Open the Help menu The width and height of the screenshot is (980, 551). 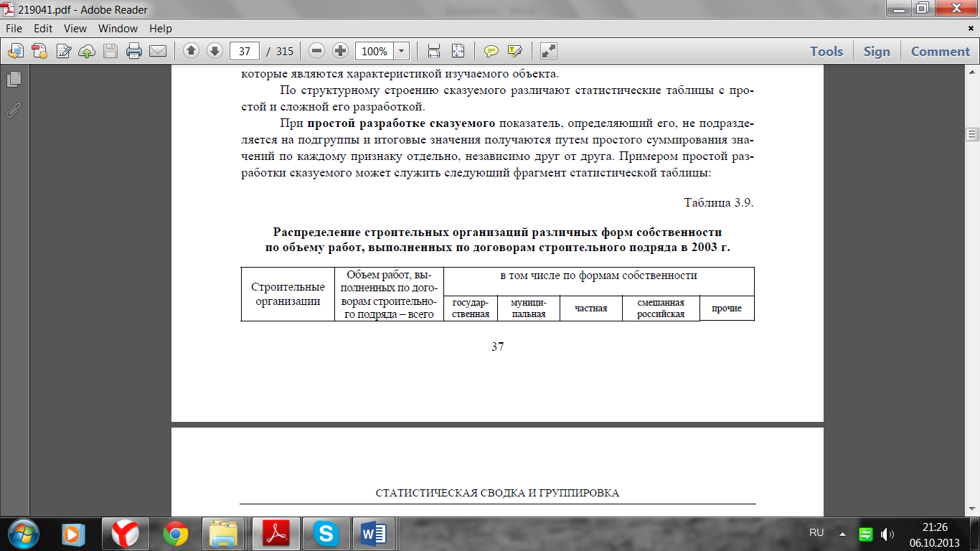(x=161, y=29)
